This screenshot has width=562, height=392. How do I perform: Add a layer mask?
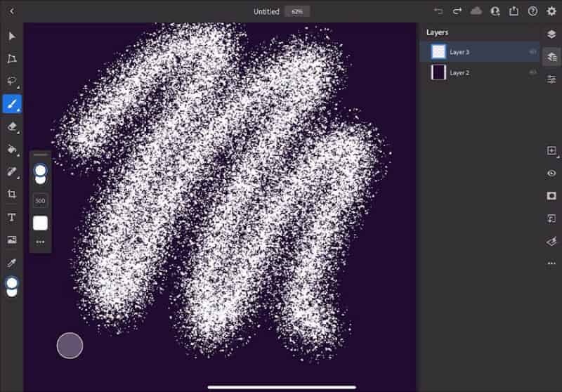pos(551,195)
